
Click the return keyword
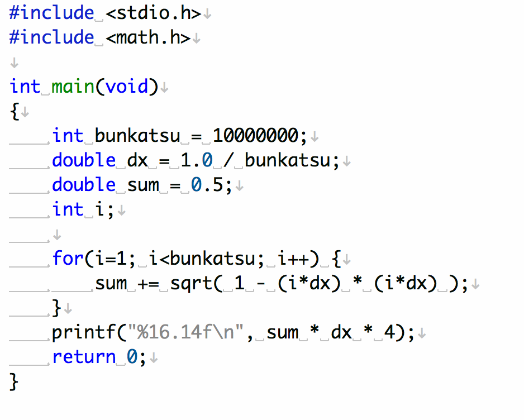[x=84, y=357]
